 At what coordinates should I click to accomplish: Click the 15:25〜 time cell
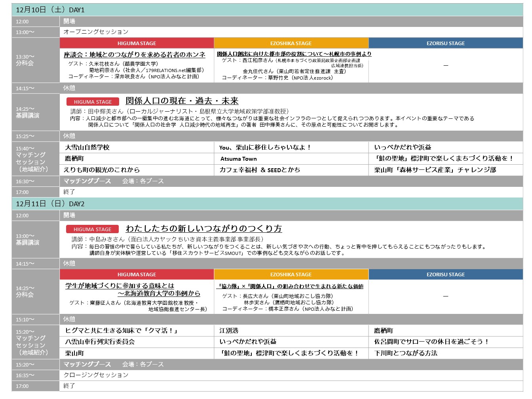click(36, 136)
